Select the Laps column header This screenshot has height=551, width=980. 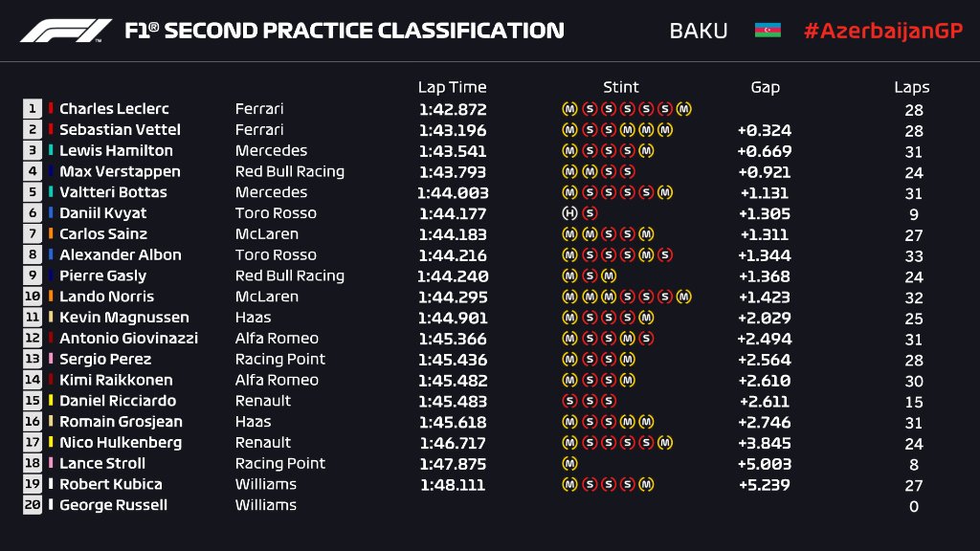[x=912, y=87]
